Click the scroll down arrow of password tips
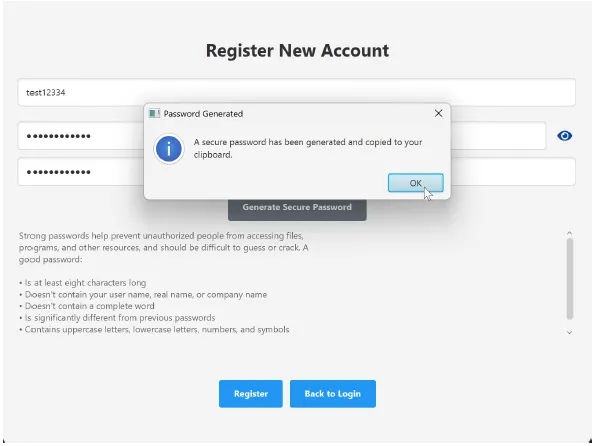Screen dimensions: 592x446 click(569, 332)
